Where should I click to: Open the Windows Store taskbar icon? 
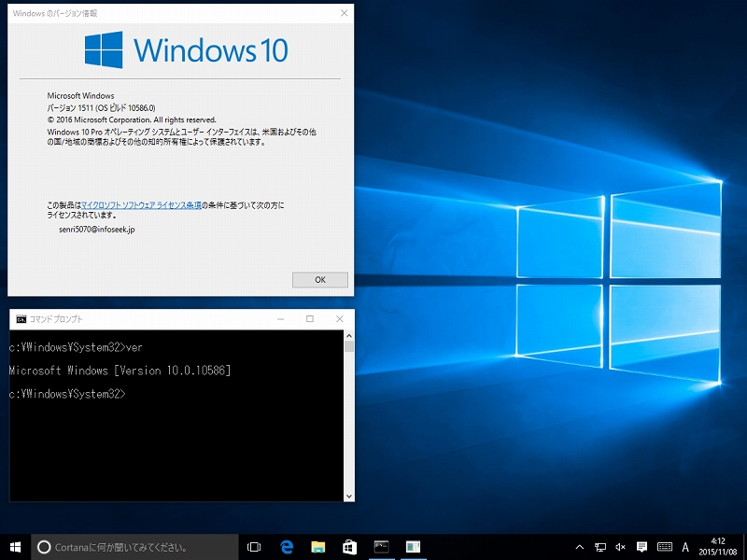(x=349, y=547)
